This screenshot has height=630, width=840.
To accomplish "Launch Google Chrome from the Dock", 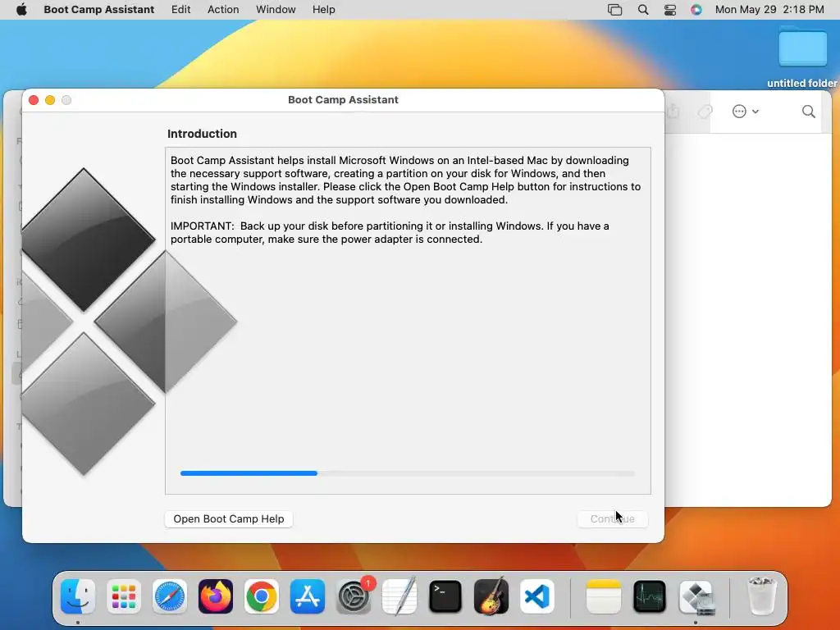I will pyautogui.click(x=262, y=596).
